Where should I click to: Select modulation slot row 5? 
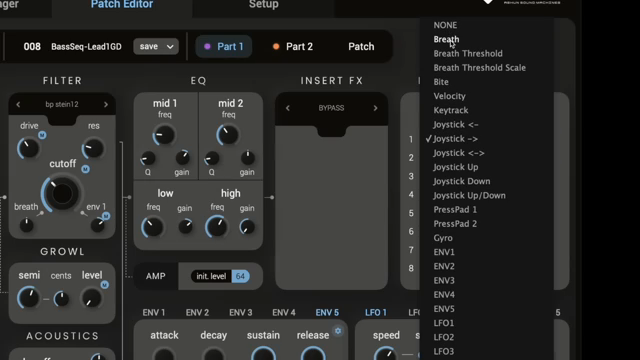(411, 213)
